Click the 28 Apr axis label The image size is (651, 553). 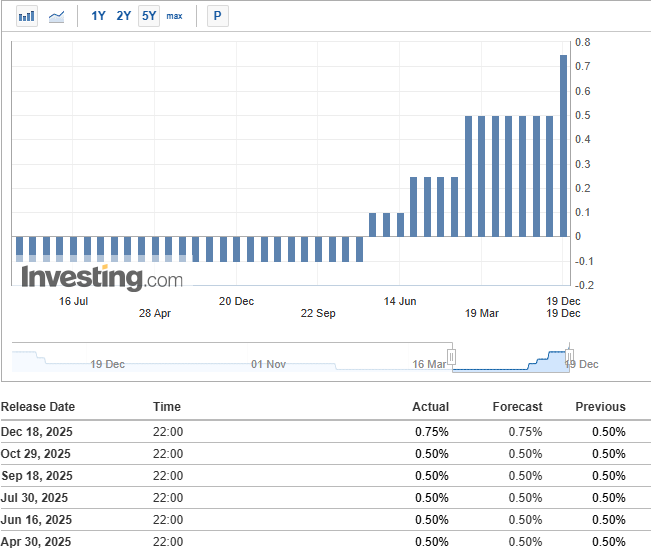(x=155, y=313)
